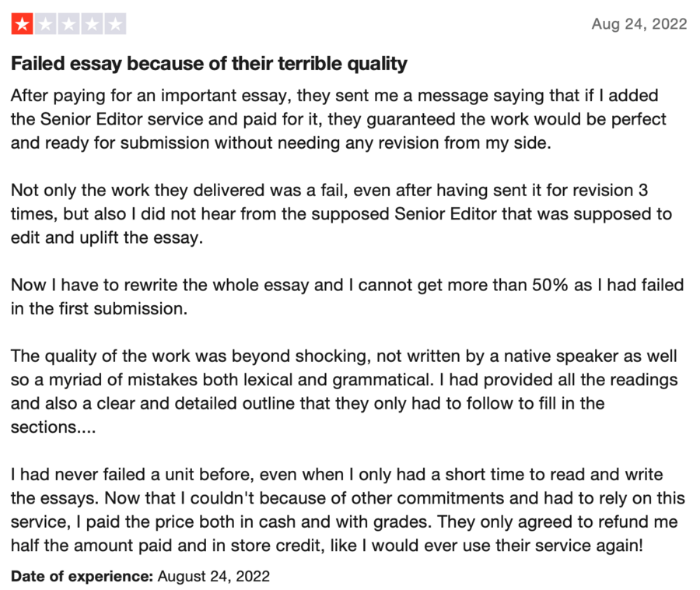This screenshot has height=590, width=700.
Task: Click the Date of experience label
Action: [x=82, y=576]
